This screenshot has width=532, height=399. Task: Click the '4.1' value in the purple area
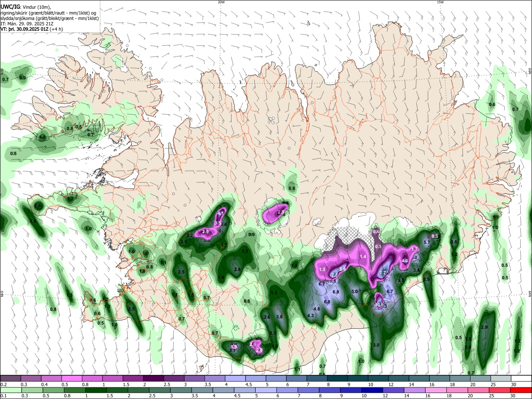coord(221,213)
